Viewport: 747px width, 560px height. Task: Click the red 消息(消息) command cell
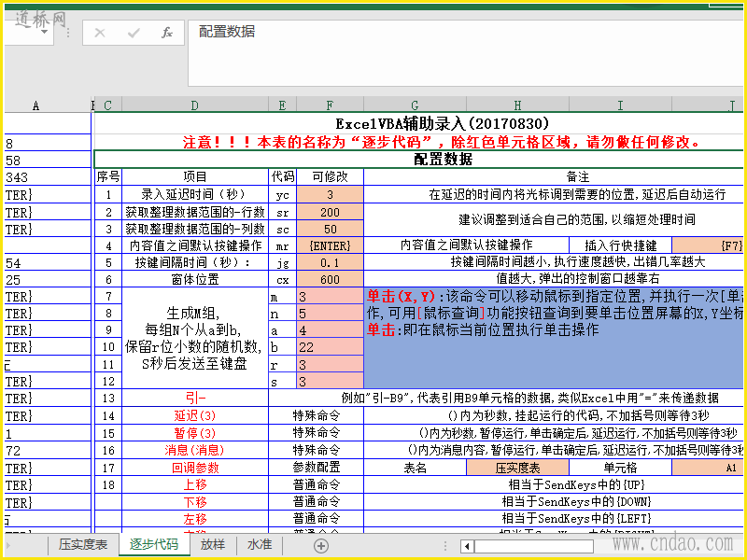(x=195, y=450)
